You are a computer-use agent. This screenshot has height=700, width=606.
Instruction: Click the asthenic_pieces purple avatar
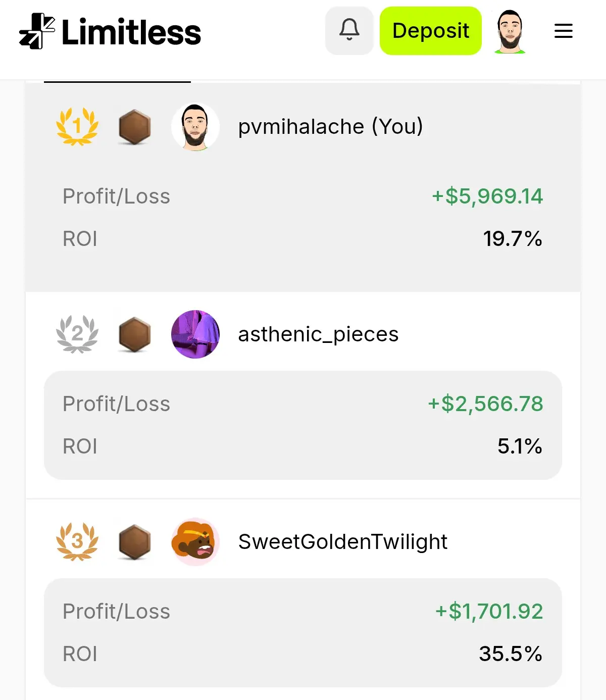click(195, 334)
